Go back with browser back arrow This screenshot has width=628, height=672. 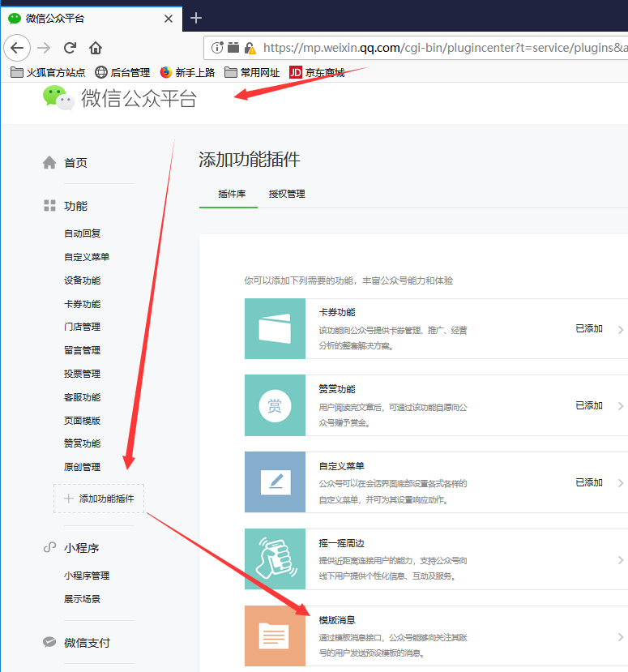point(17,48)
